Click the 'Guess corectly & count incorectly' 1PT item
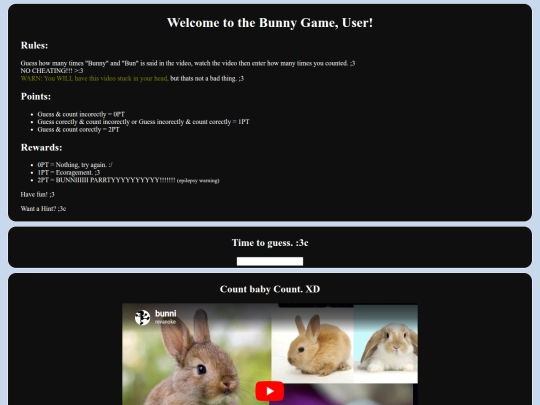The width and height of the screenshot is (540, 405). (x=144, y=122)
